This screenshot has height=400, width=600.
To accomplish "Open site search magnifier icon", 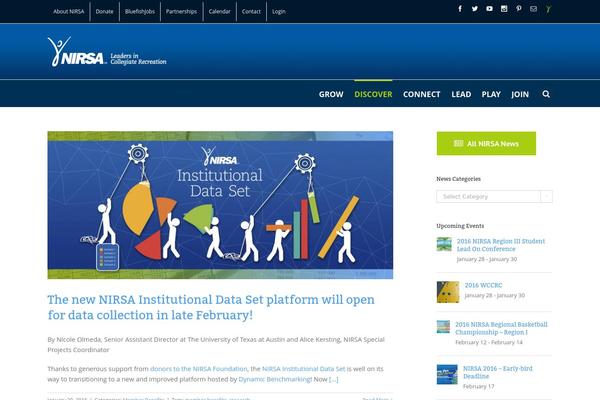I will [546, 94].
